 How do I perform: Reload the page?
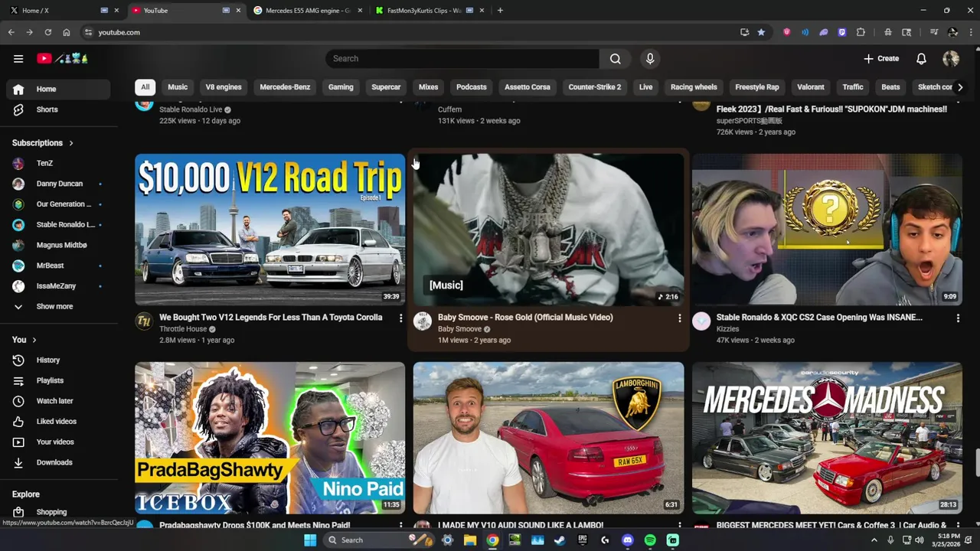47,32
